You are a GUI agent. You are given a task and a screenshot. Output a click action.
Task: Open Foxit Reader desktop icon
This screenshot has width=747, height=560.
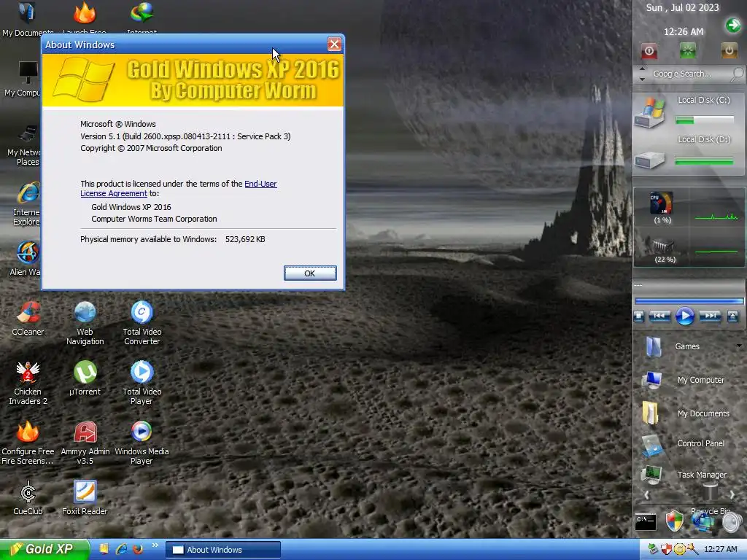tap(85, 499)
